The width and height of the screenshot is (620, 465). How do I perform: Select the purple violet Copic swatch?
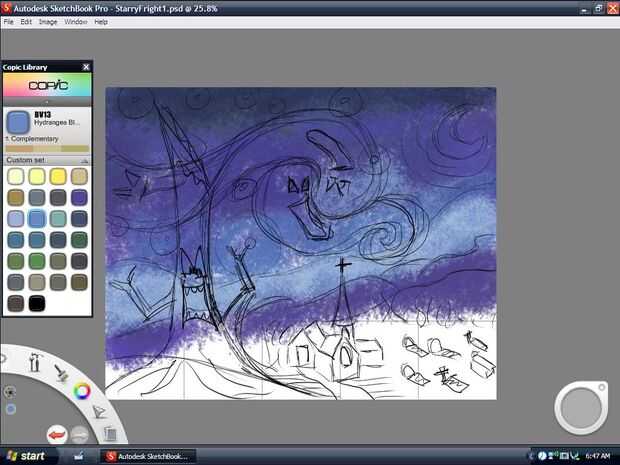pyautogui.click(x=79, y=197)
